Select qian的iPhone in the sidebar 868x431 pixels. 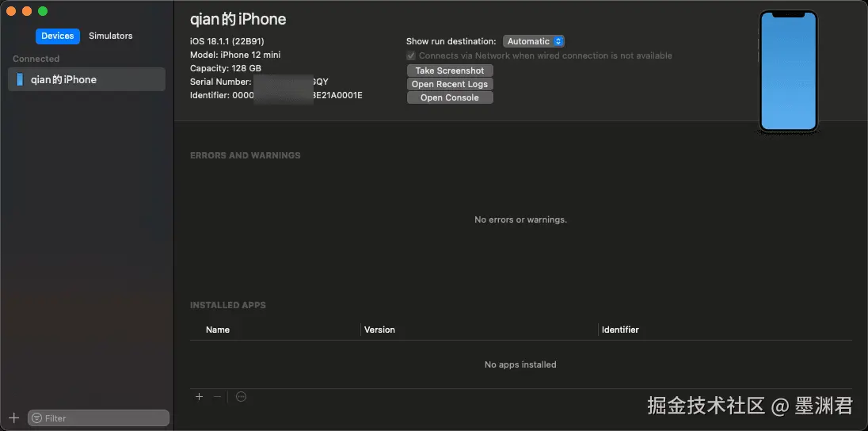point(86,79)
